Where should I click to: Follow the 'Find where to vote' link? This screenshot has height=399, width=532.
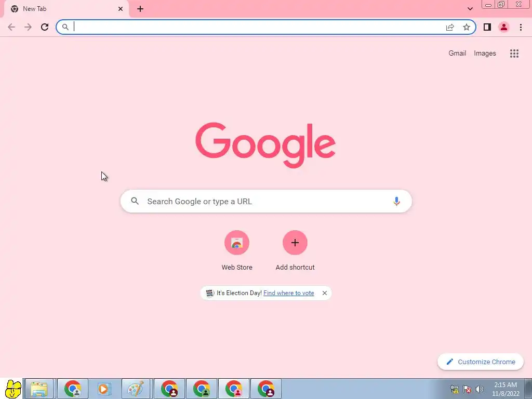[x=289, y=293]
